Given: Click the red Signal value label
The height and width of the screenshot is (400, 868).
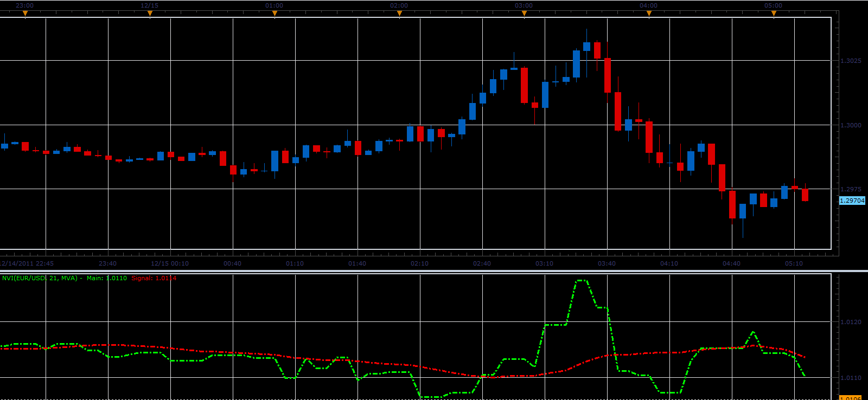Looking at the screenshot, I should 154,278.
